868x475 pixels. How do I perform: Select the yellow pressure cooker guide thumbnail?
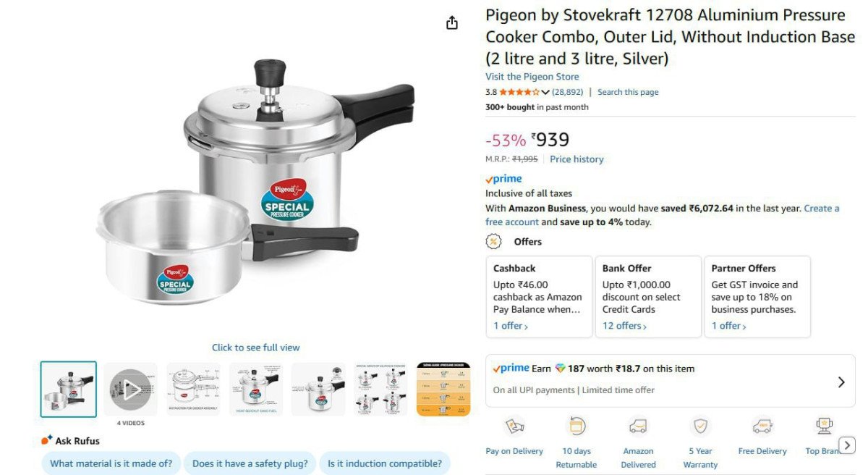443,389
